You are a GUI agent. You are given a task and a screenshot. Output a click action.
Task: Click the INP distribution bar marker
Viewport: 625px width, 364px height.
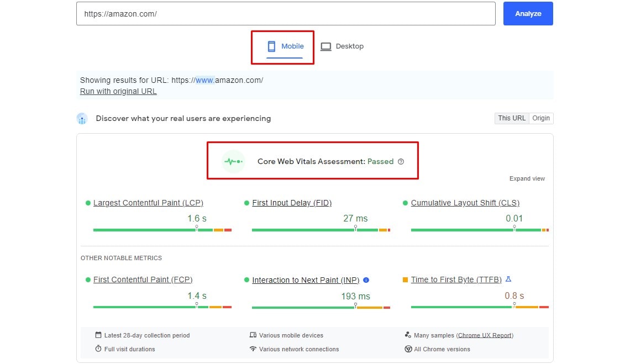(x=355, y=306)
